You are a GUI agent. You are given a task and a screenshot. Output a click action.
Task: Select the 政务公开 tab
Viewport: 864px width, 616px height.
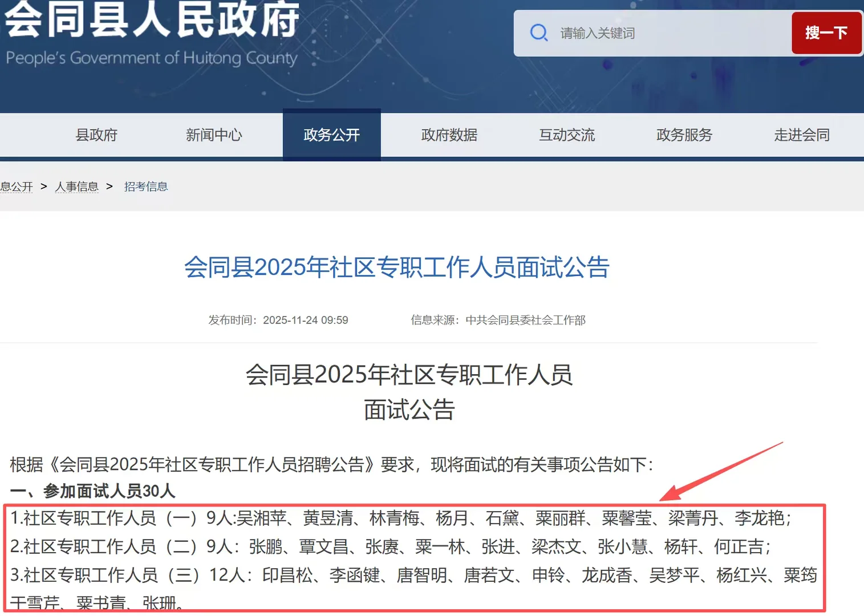331,135
